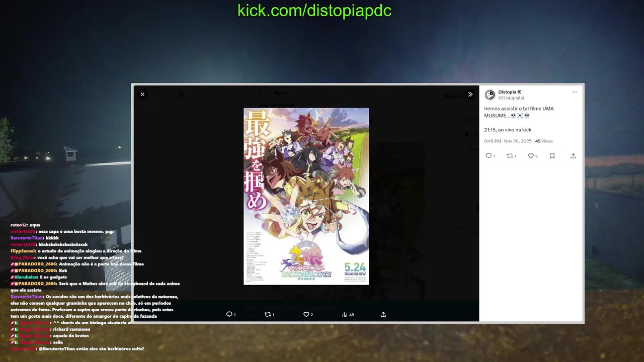View analytics icon showing 49 under image
The height and width of the screenshot is (362, 644).
point(345,314)
